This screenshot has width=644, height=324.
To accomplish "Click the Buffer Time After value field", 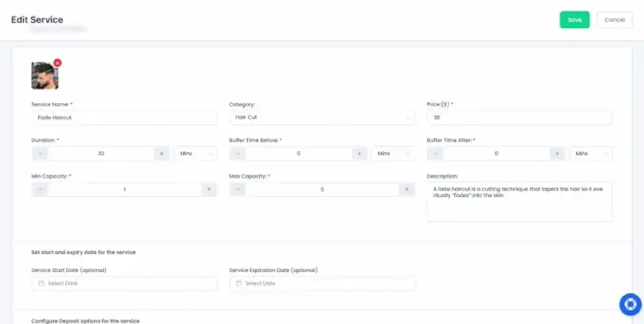I will tap(496, 154).
